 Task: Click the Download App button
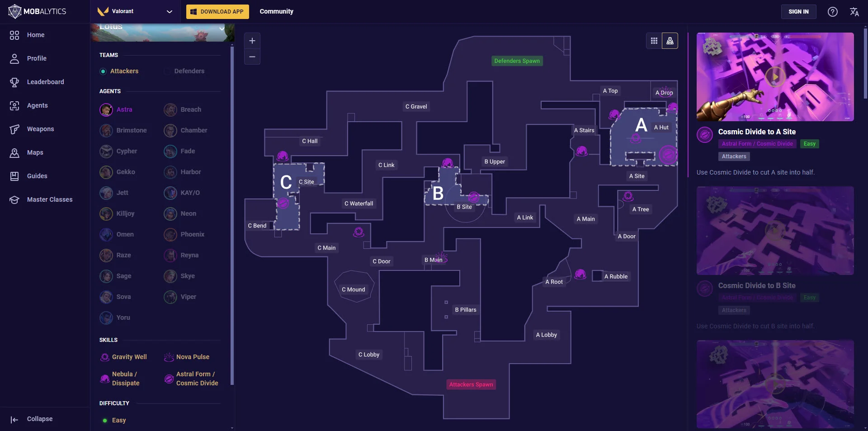coord(217,12)
